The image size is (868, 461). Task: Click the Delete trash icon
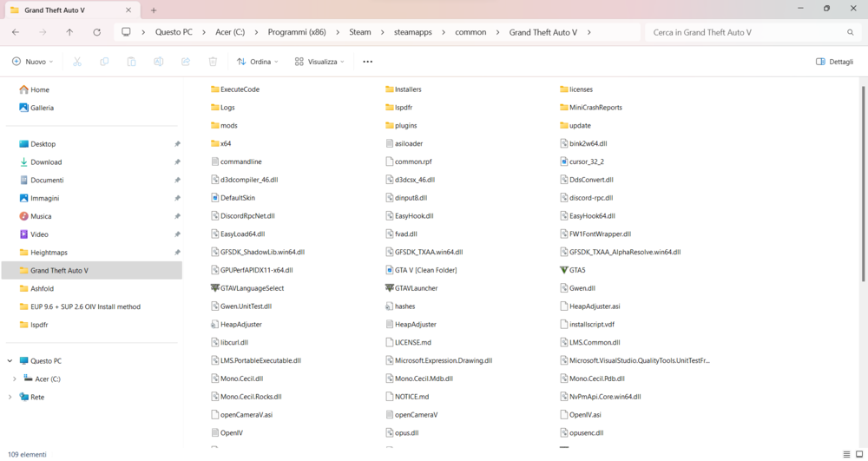click(213, 62)
